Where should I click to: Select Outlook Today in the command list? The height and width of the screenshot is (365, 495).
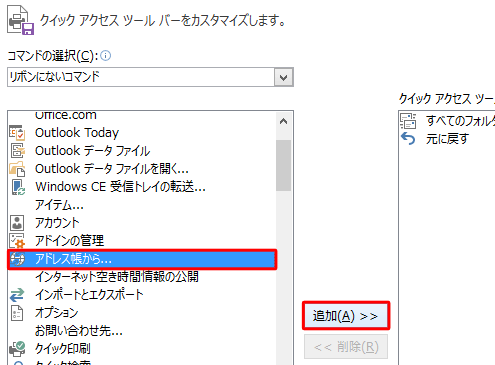click(x=142, y=133)
